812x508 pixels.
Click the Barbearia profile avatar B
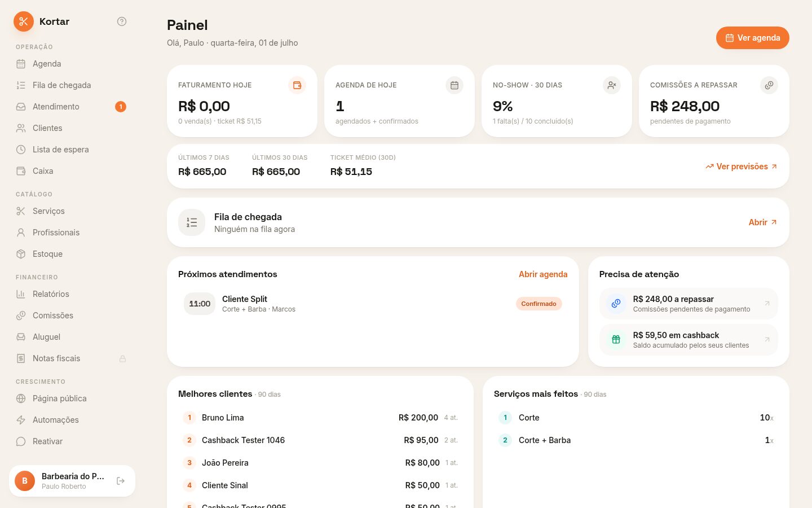tap(25, 481)
